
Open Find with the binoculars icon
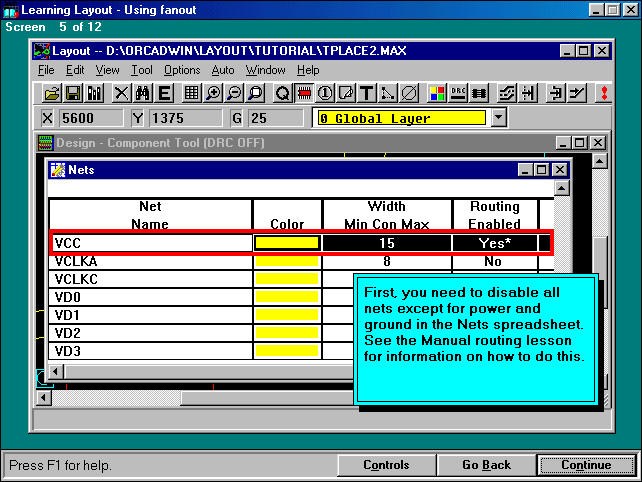click(142, 93)
